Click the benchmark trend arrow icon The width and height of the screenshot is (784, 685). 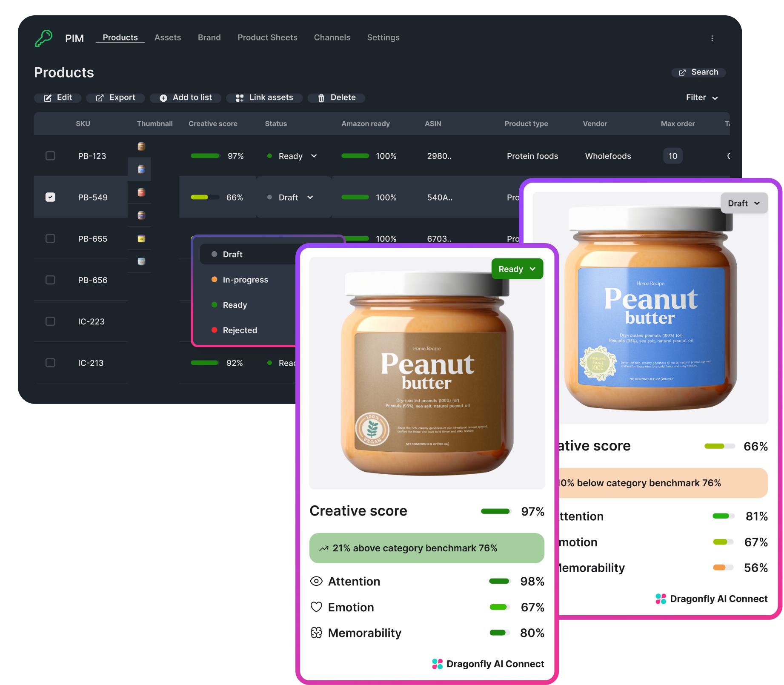pyautogui.click(x=324, y=548)
